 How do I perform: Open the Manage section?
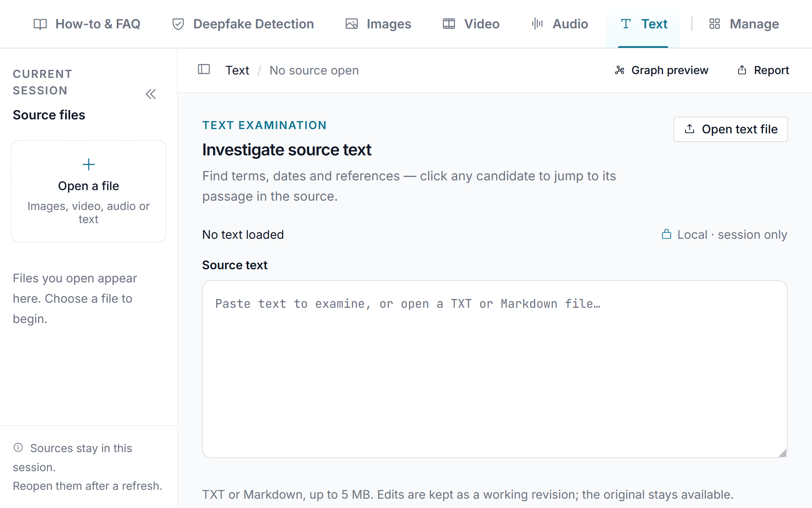click(x=744, y=24)
